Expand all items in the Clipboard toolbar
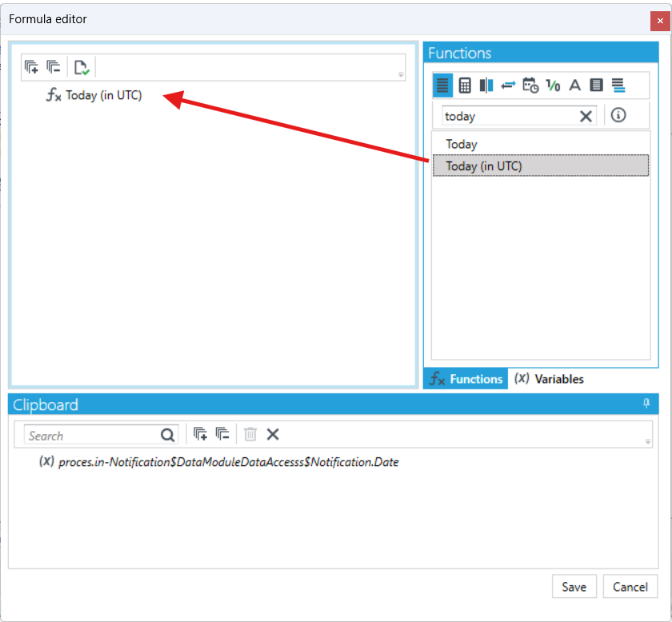The image size is (672, 622). pyautogui.click(x=200, y=434)
